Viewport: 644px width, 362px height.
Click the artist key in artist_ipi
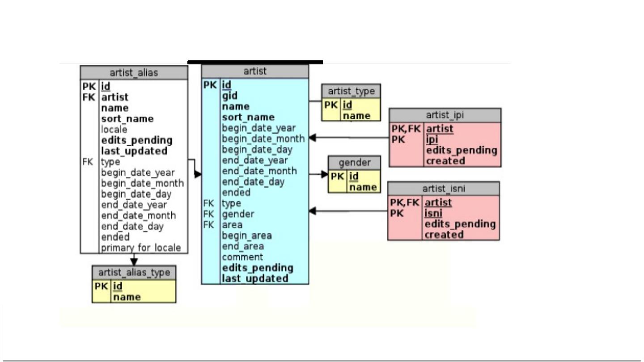(440, 129)
